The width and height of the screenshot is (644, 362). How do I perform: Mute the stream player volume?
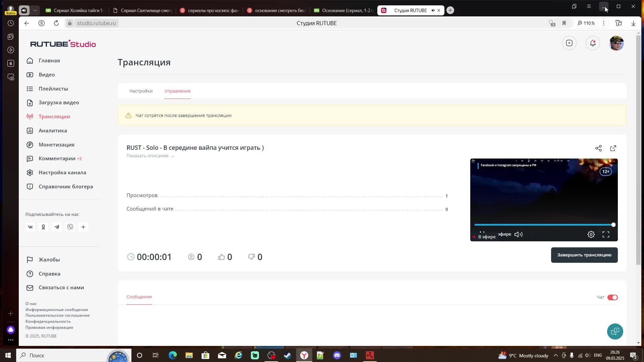pyautogui.click(x=518, y=235)
